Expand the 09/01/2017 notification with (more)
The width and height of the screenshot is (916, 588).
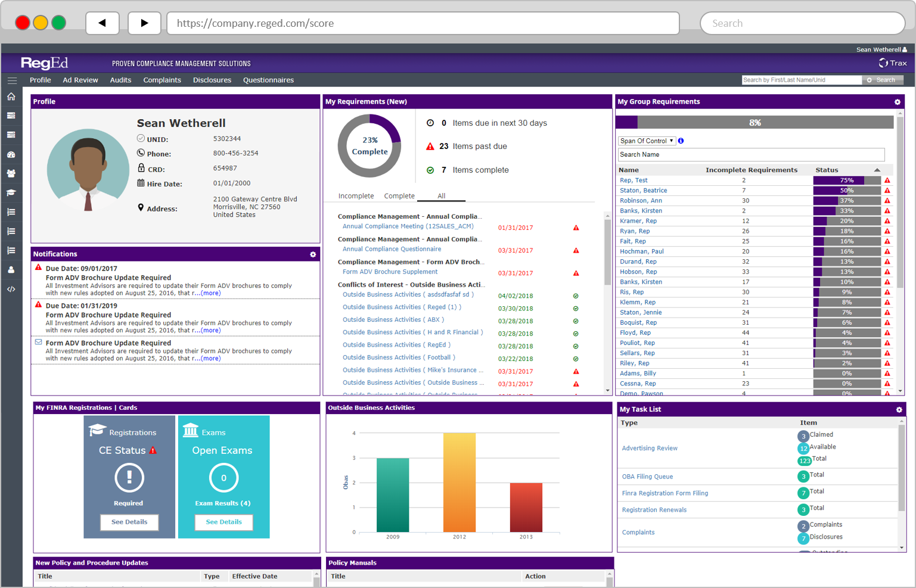[211, 293]
